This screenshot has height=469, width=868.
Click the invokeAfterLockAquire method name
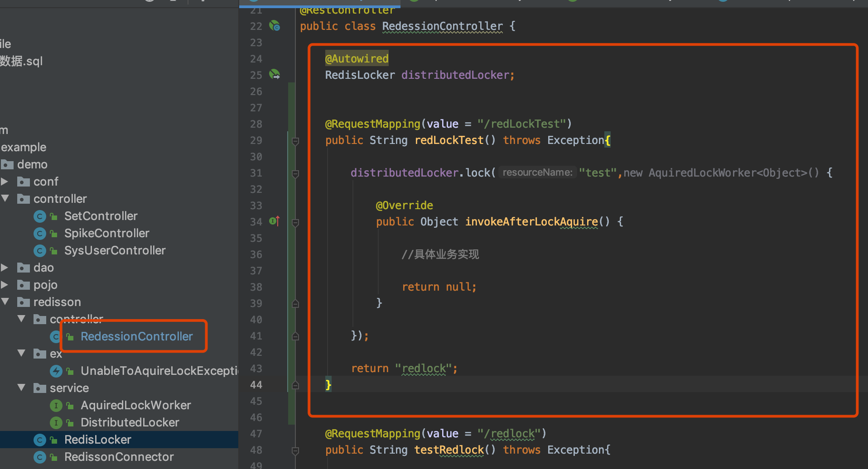(531, 221)
